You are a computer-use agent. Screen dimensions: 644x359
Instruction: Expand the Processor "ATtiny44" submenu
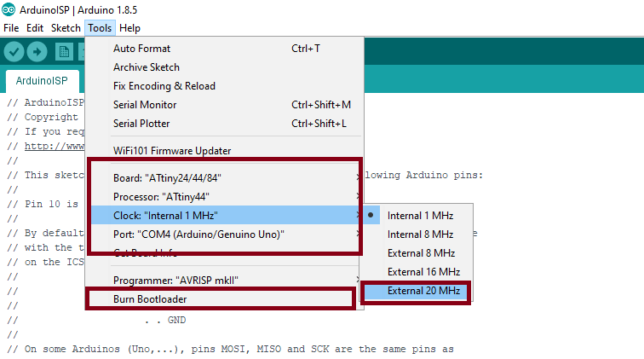(225, 197)
